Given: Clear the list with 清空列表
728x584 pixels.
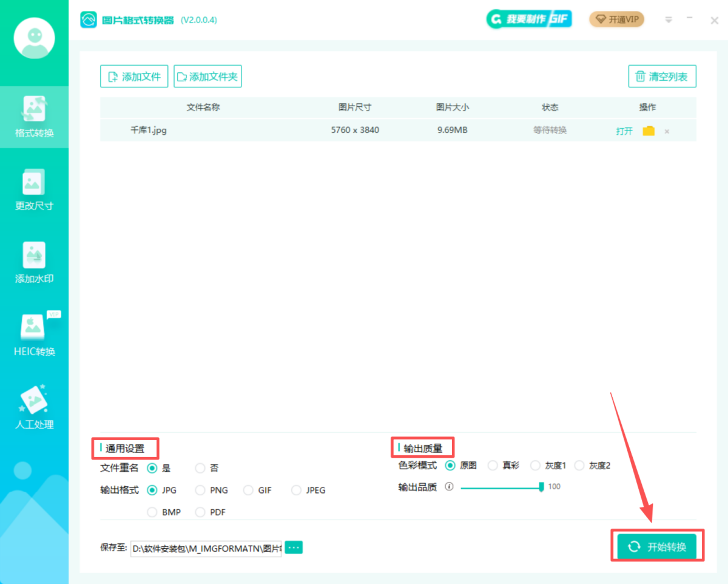Looking at the screenshot, I should [662, 76].
